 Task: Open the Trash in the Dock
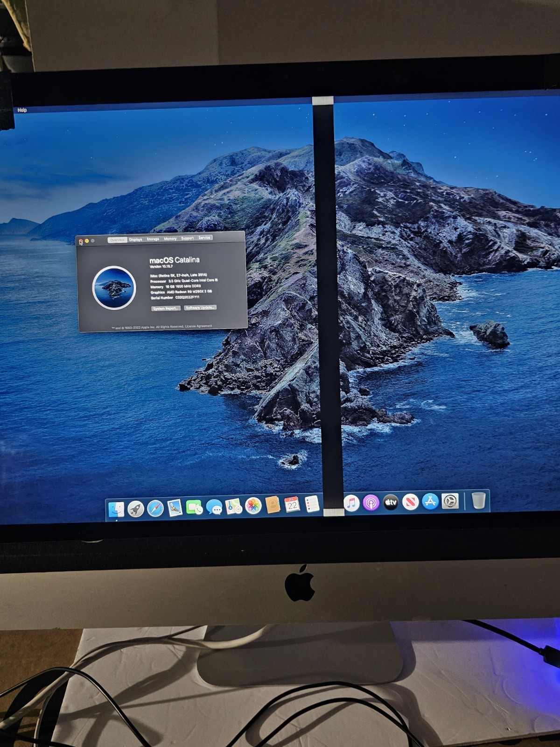pos(478,500)
